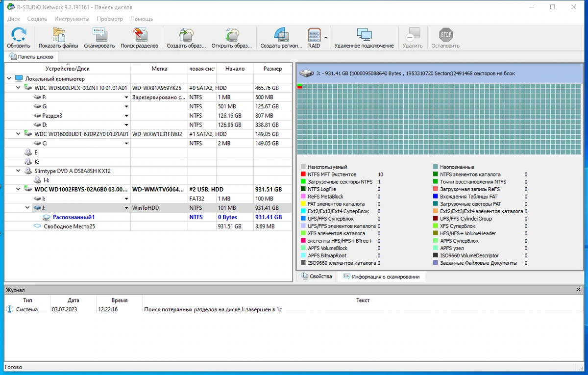Collapse the WDC WD5000LPLX disk node
This screenshot has width=588, height=375.
click(x=19, y=88)
